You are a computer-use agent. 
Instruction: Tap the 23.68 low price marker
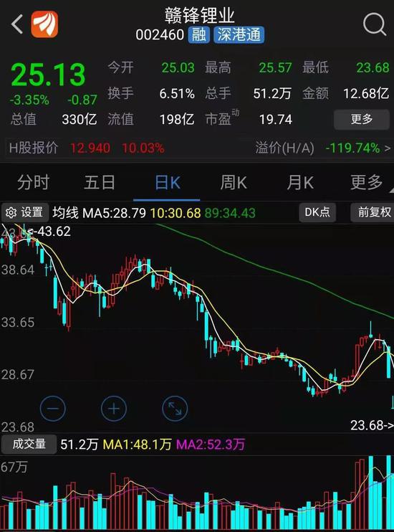tap(372, 424)
